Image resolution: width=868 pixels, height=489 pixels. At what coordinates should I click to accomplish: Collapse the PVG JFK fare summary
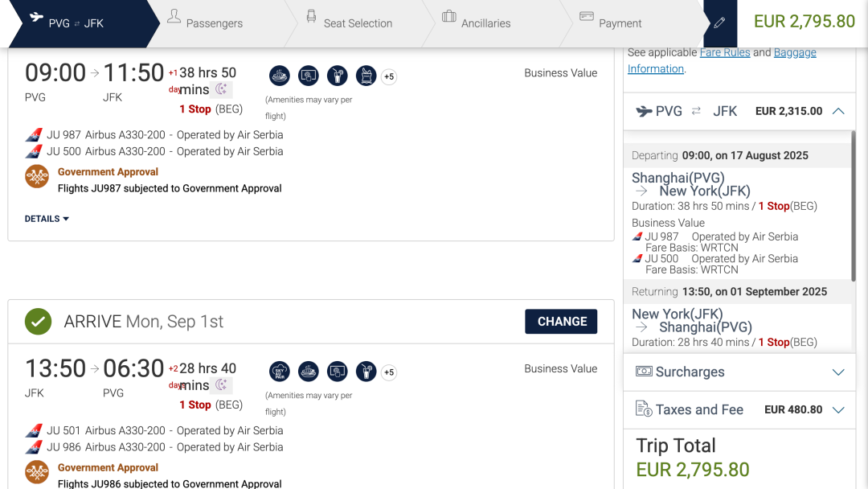coord(838,111)
